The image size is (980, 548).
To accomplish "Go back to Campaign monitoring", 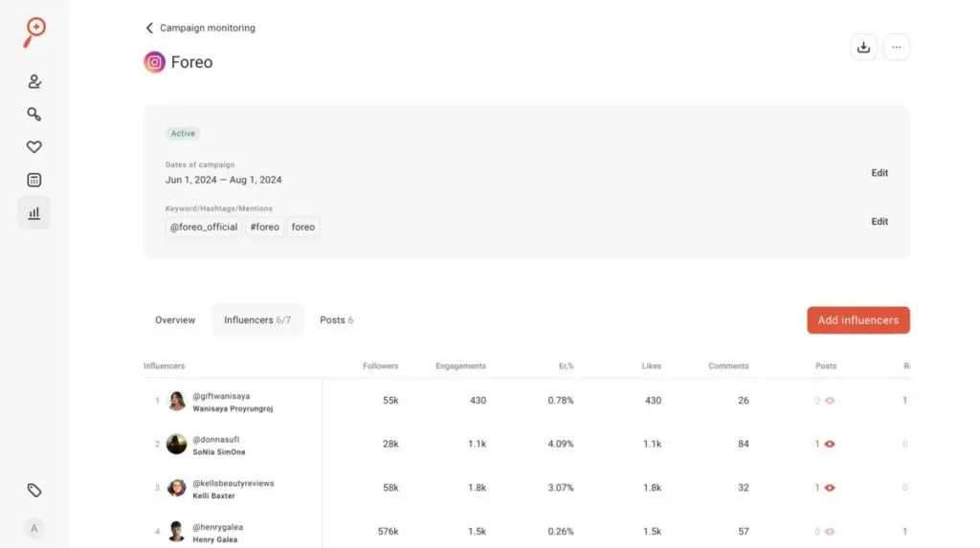I will pos(200,28).
